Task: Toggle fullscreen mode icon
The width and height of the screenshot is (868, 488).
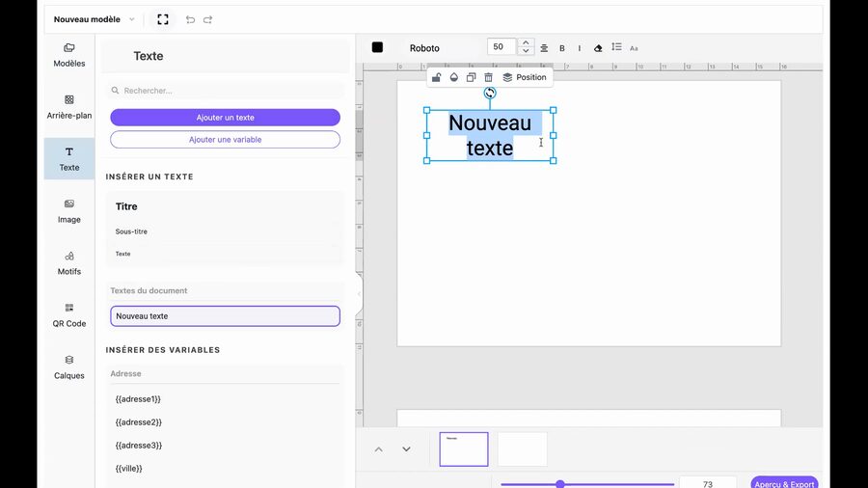Action: (x=163, y=19)
